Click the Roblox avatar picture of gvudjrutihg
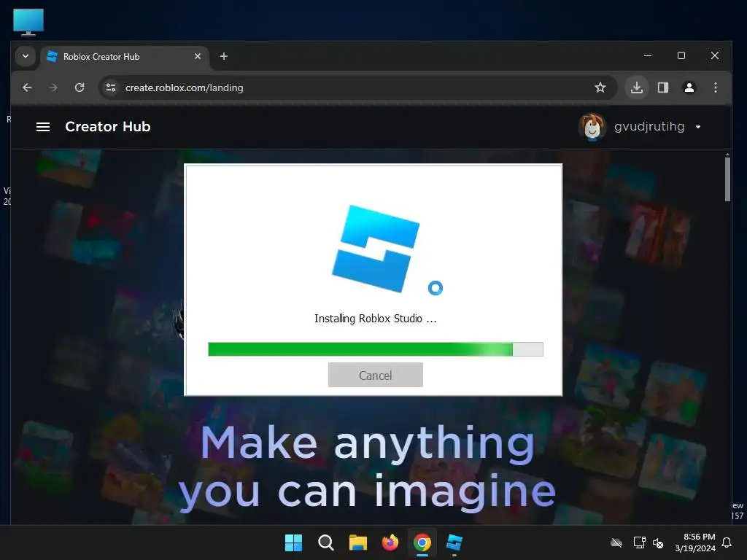 592,127
